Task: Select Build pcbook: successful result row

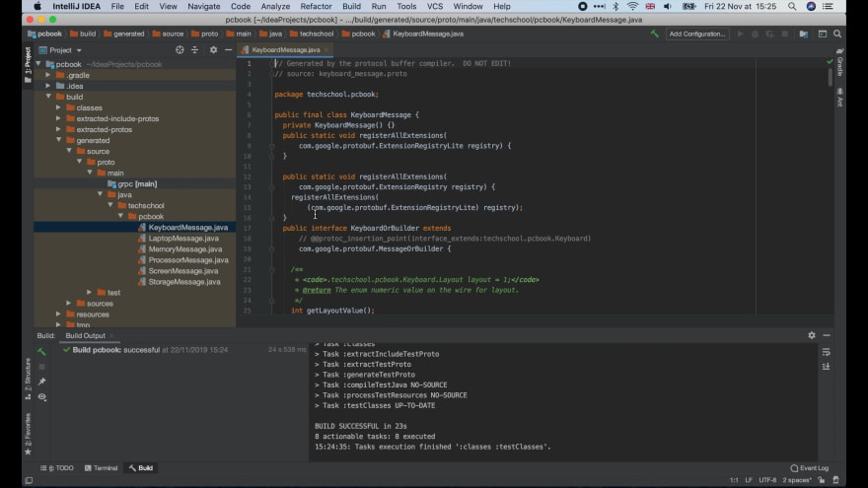Action: (182, 350)
